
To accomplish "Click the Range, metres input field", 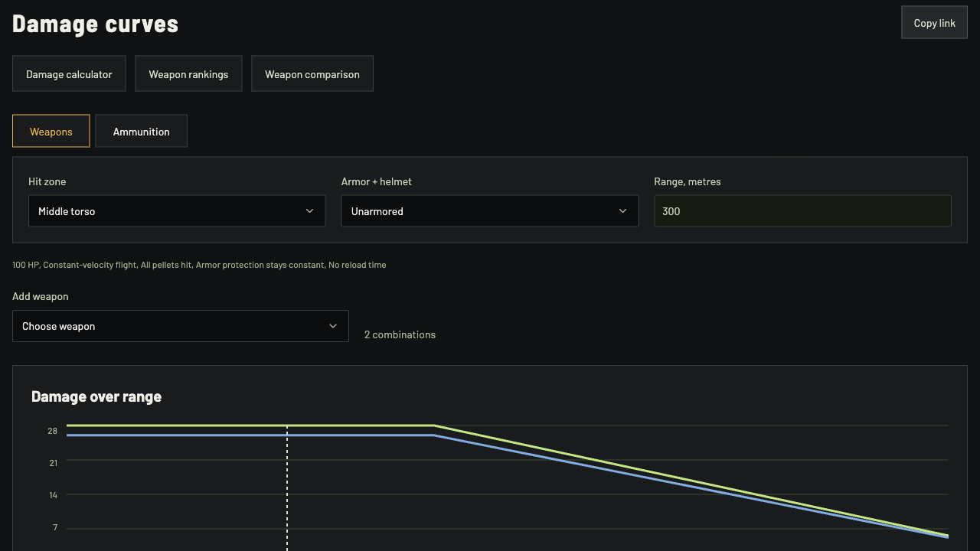I will 802,211.
